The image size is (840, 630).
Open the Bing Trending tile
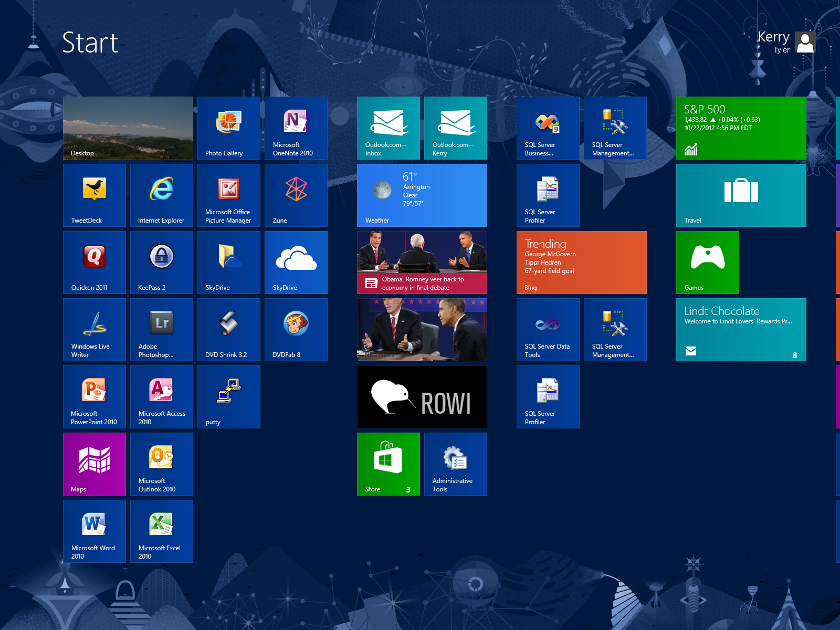click(x=582, y=262)
